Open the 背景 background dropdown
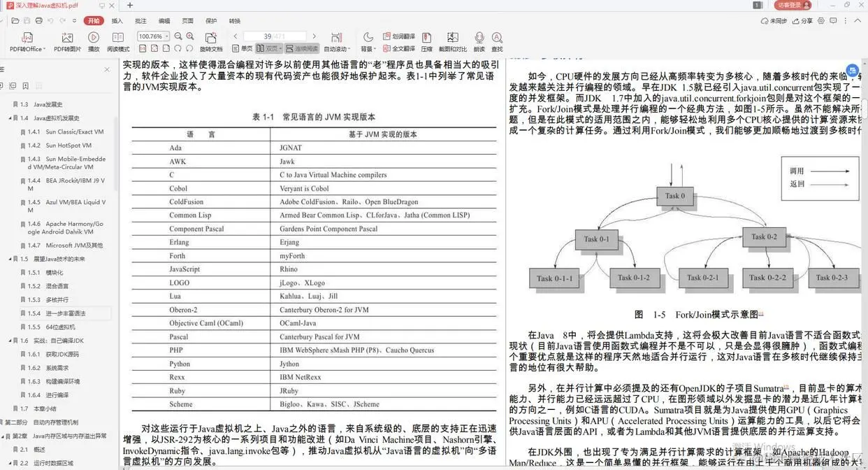This screenshot has height=470, width=868. click(368, 41)
